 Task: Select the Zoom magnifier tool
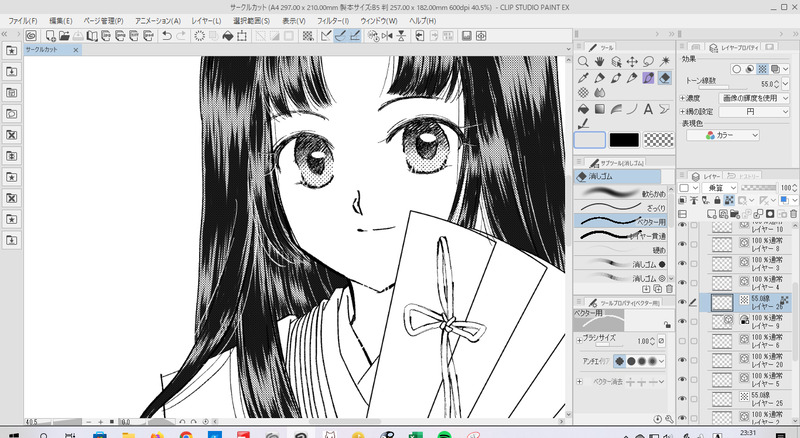583,62
